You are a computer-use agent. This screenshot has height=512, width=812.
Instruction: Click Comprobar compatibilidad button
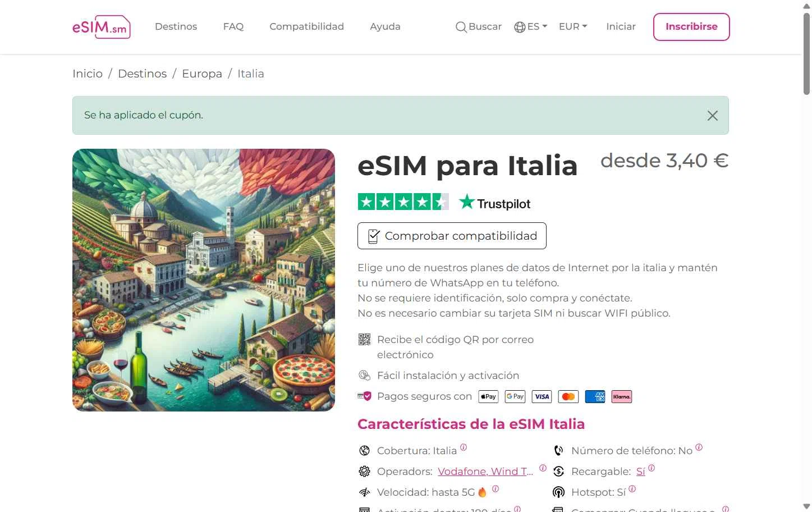[452, 236]
